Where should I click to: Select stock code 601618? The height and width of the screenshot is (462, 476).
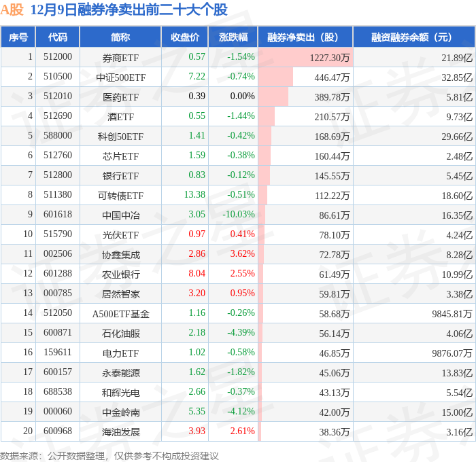coord(58,215)
